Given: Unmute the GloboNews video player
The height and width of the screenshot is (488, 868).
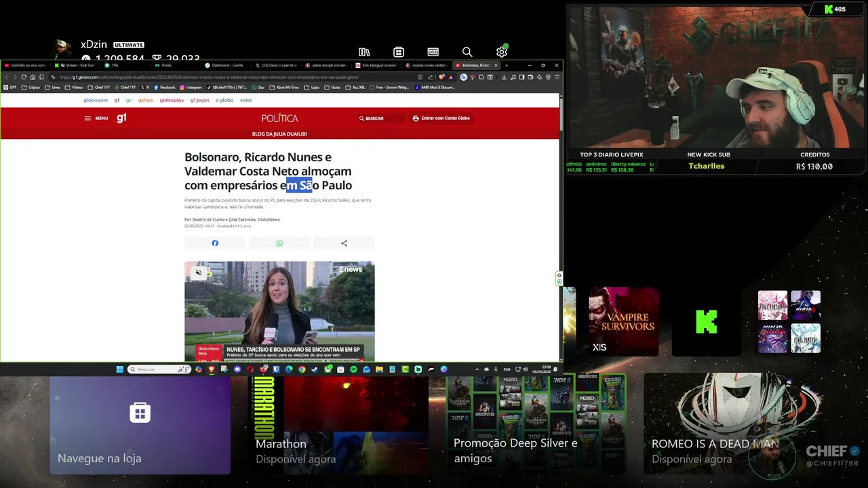Looking at the screenshot, I should pyautogui.click(x=199, y=272).
